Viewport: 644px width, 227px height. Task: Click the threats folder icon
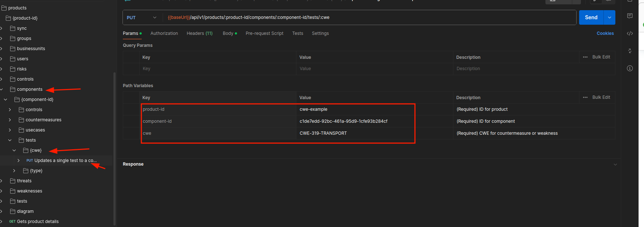(13, 181)
